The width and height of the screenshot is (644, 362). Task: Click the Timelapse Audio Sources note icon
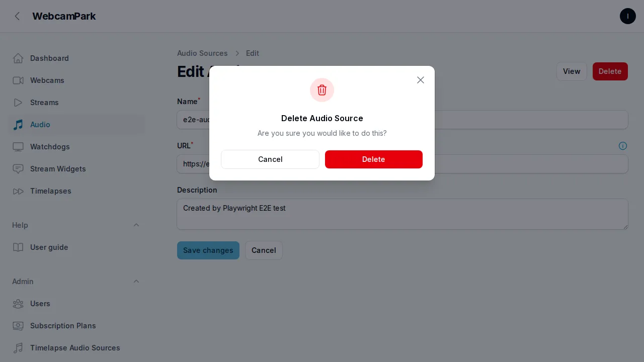(x=18, y=348)
